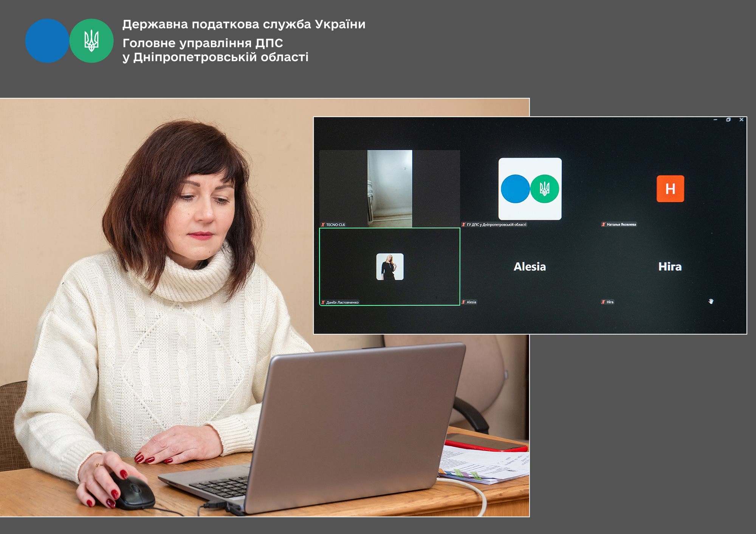Click the muted mic icon beside Hira label
The image size is (756, 534).
603,302
